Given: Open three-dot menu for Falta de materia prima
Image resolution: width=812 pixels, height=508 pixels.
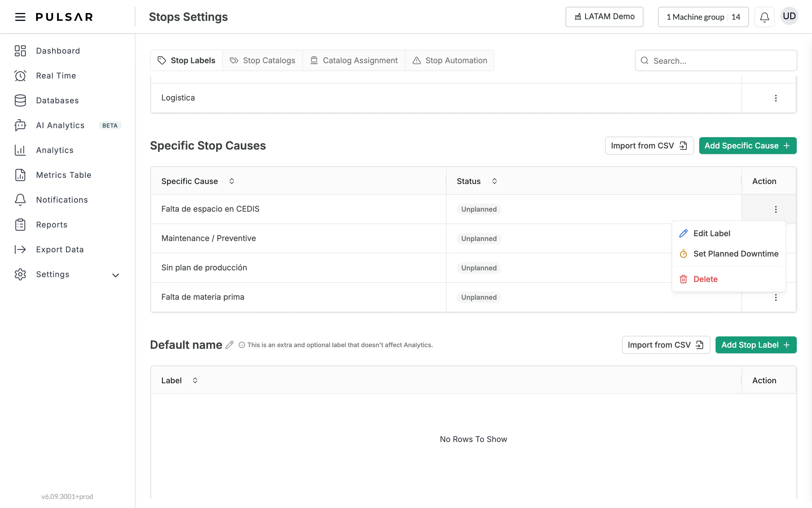Looking at the screenshot, I should pos(776,297).
